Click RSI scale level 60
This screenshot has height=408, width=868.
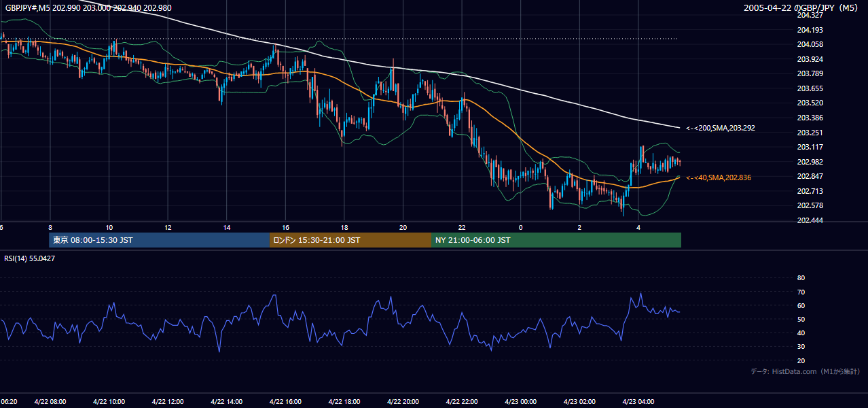[801, 305]
